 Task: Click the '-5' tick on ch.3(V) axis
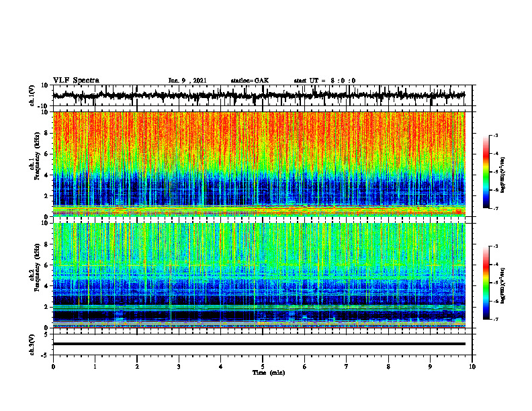[46, 355]
